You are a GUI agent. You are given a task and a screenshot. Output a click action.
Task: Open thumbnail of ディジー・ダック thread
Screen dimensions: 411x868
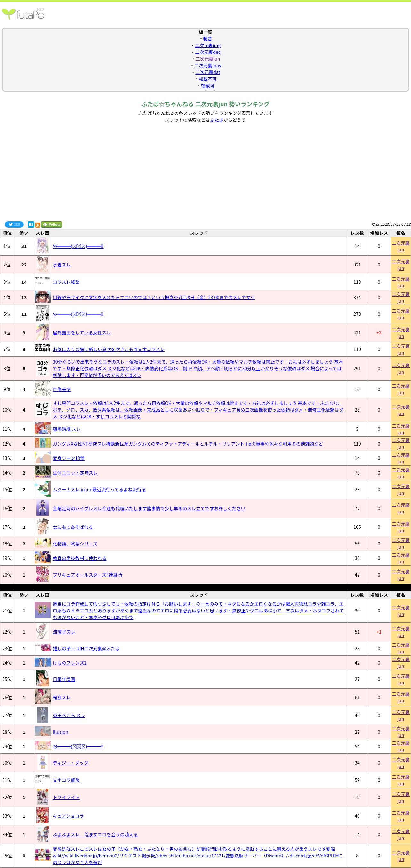point(43,763)
